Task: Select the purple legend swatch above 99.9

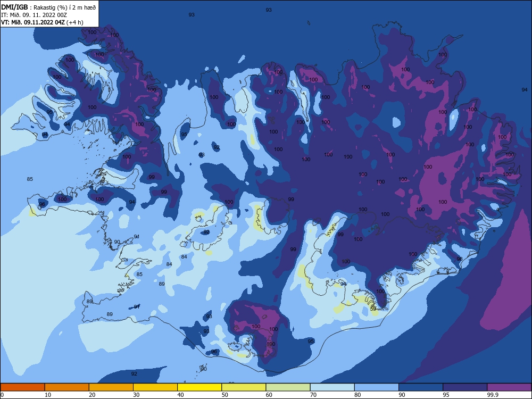Action: (x=509, y=387)
